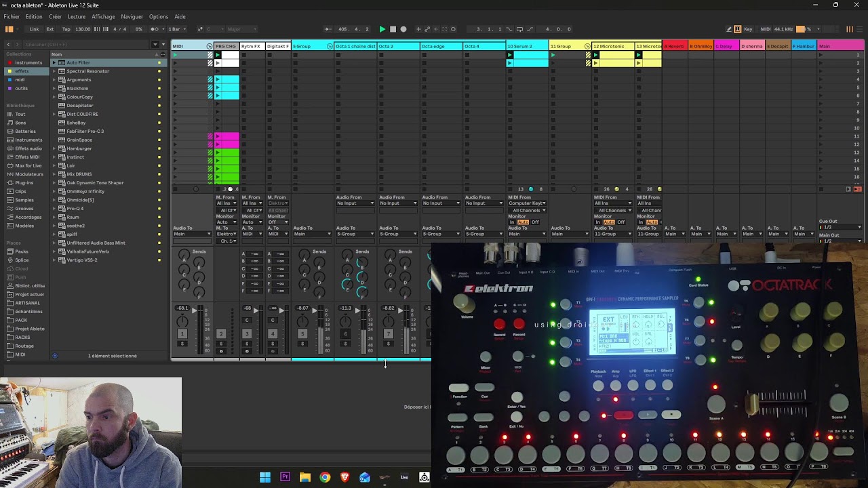
Task: Open the Options menu
Action: click(159, 17)
